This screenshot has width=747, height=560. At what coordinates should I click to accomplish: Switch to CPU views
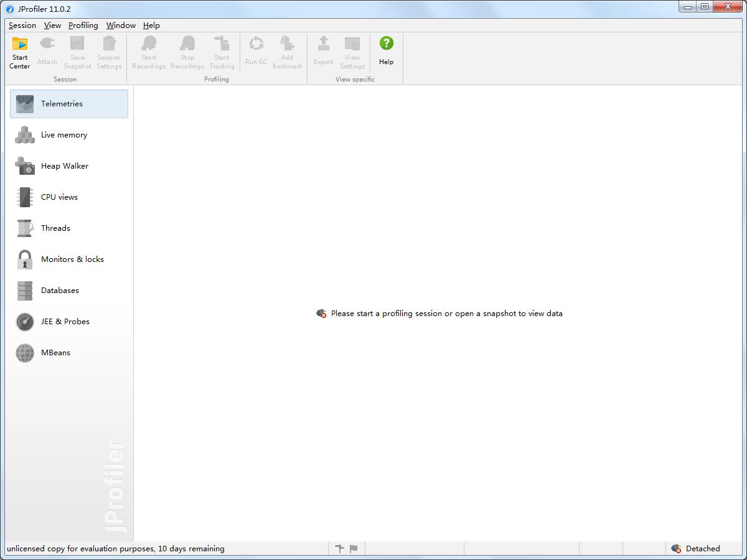click(x=69, y=197)
